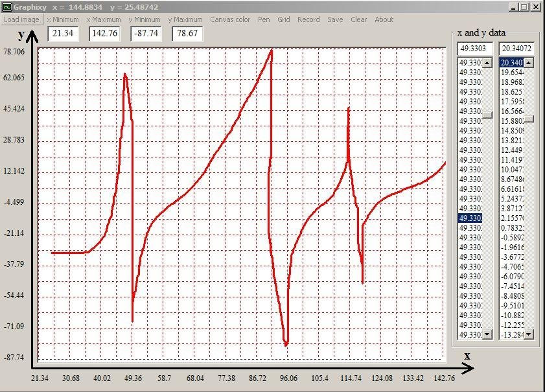Select y value 3.8712 in list
This screenshot has height=392, width=545.
[512, 209]
